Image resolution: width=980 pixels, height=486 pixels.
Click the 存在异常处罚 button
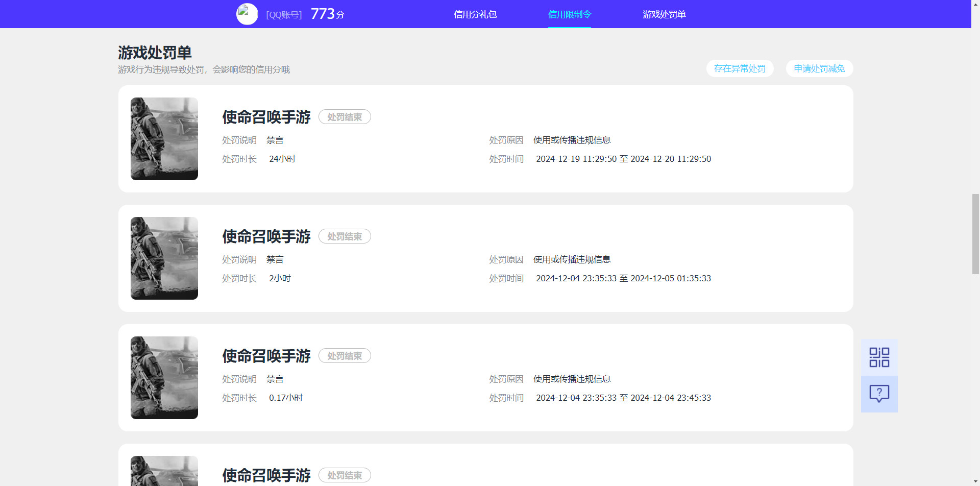coord(740,68)
